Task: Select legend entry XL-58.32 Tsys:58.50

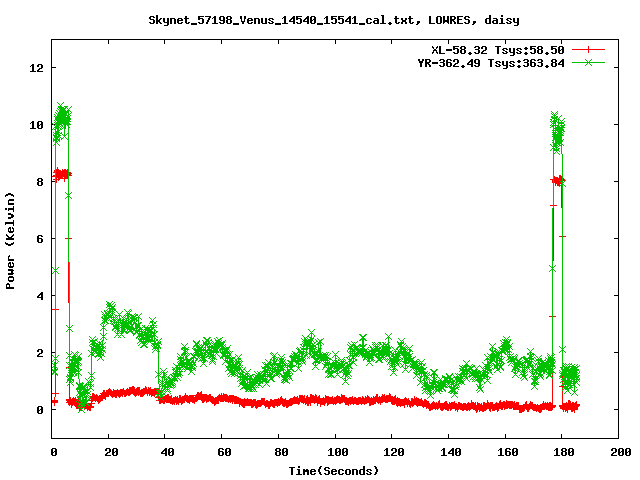Action: click(498, 50)
